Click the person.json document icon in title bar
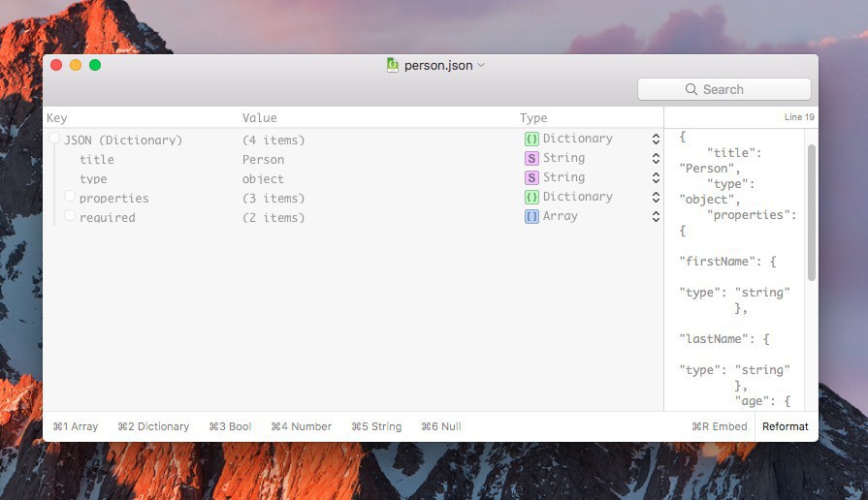This screenshot has height=500, width=868. coord(393,65)
